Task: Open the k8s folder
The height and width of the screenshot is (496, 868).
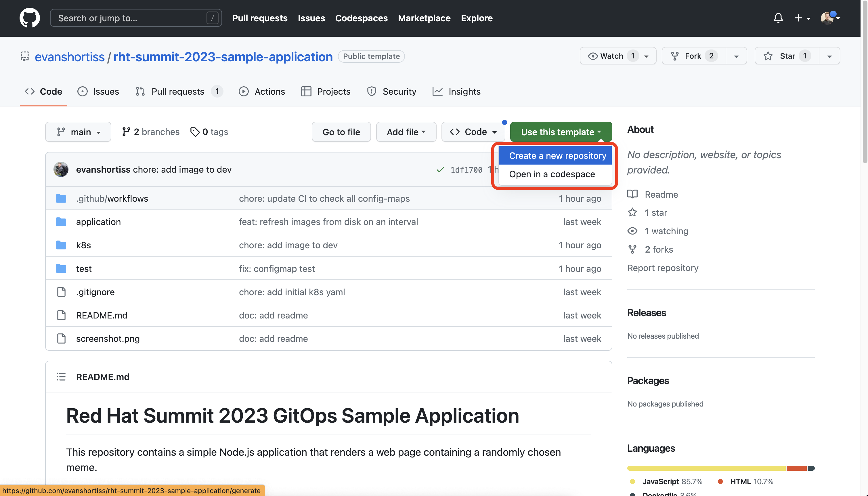Action: point(83,245)
